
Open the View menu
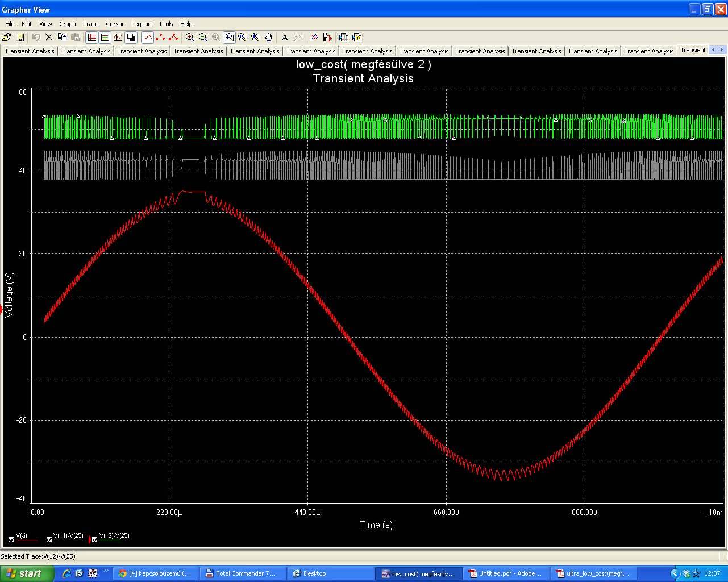(x=45, y=24)
